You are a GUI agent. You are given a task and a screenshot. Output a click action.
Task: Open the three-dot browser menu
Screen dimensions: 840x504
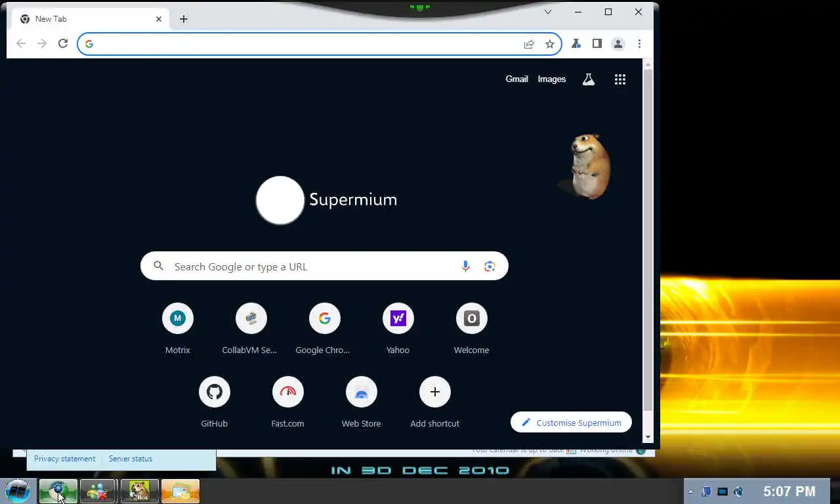click(x=639, y=44)
